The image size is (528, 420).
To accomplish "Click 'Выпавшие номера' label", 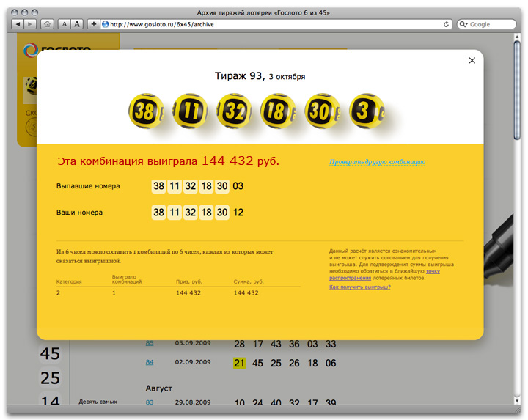I will pyautogui.click(x=88, y=186).
